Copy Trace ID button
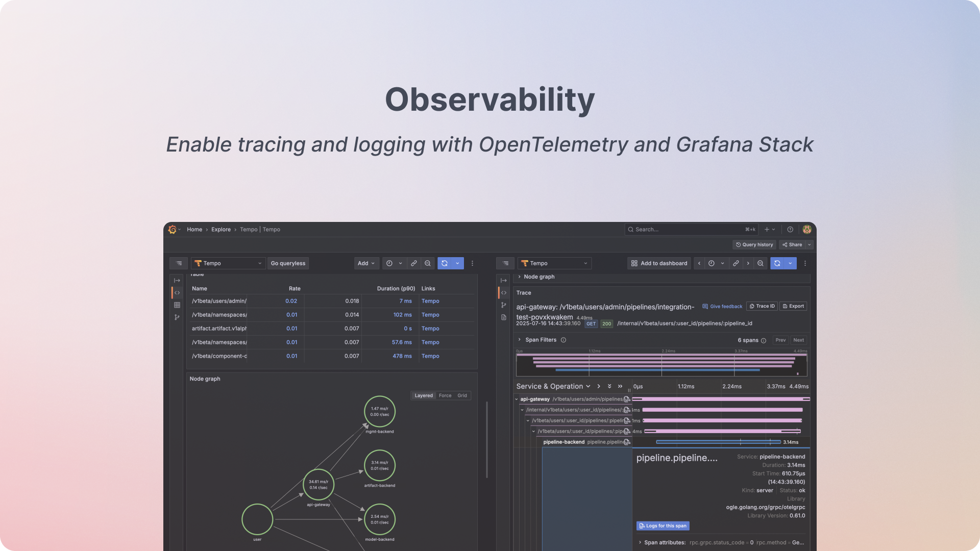 click(762, 306)
